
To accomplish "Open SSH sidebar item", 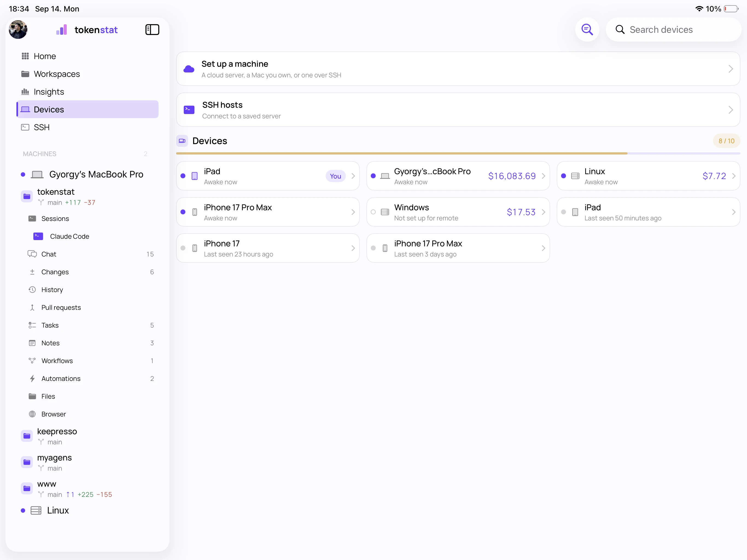I will click(87, 127).
